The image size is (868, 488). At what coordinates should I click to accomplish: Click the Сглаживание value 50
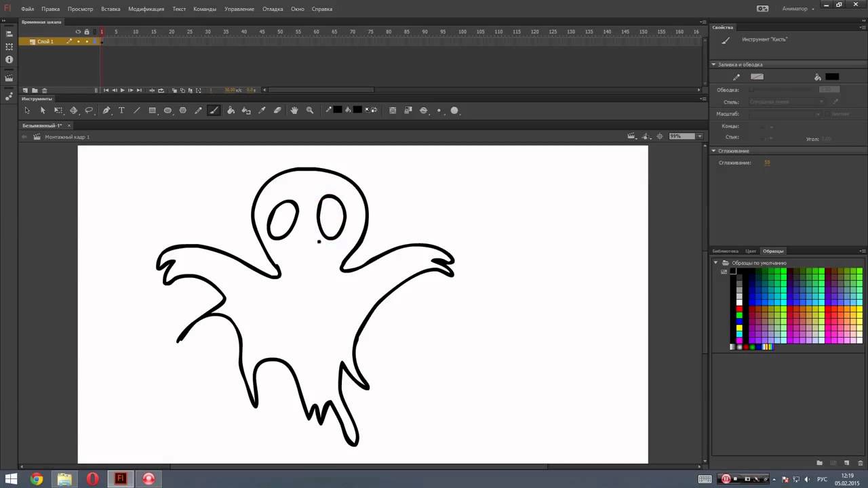tap(767, 163)
